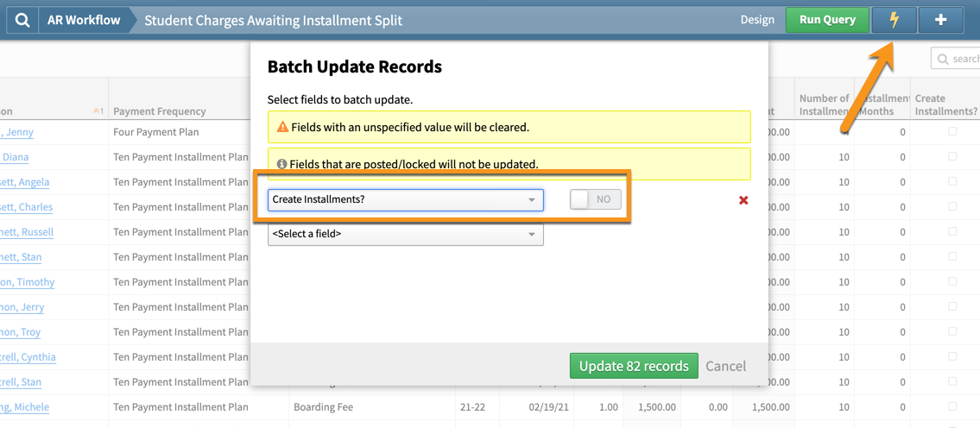Open the Charles student link
Screen dimensions: 980x428
(26, 207)
